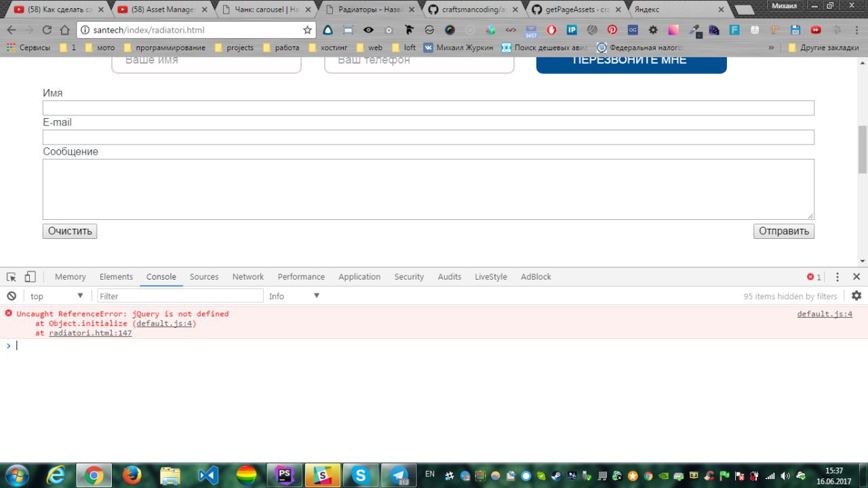Toggle the device toolbar icon in DevTools
Viewport: 868px width, 488px height.
[30, 277]
